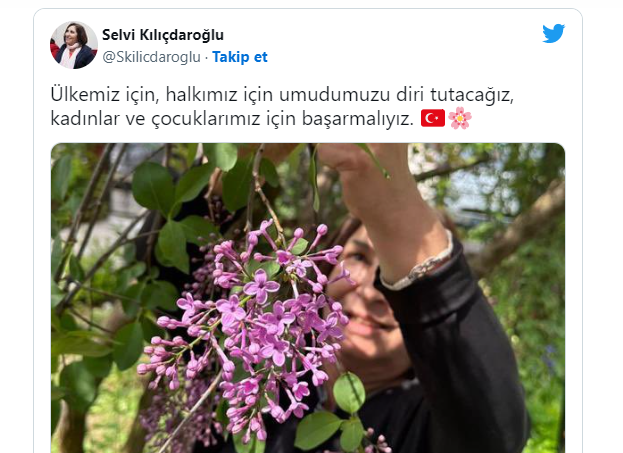Image resolution: width=623 pixels, height=453 pixels.
Task: Click the pink cherry blossom emoji
Action: coord(460,118)
